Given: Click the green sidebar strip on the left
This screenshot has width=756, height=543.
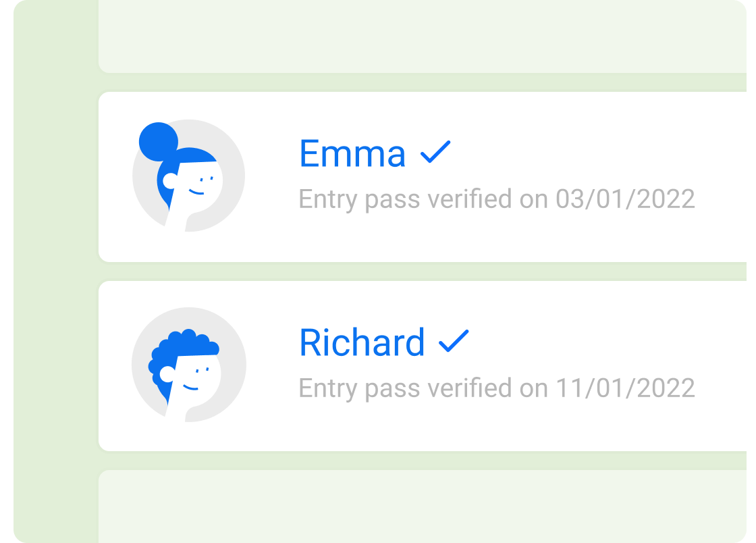Looking at the screenshot, I should (x=55, y=270).
